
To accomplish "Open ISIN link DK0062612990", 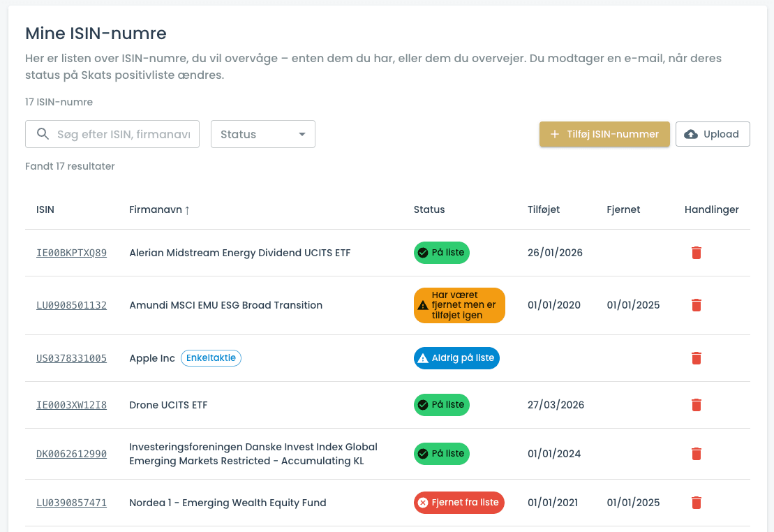I will point(72,454).
